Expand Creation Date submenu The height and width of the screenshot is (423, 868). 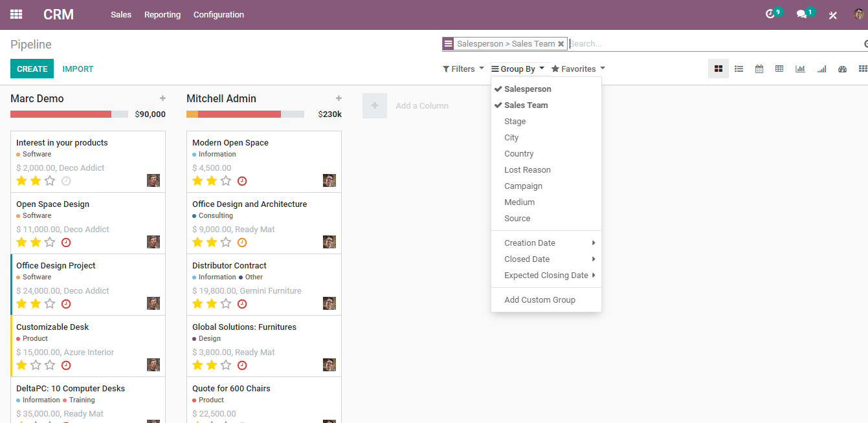coord(546,243)
